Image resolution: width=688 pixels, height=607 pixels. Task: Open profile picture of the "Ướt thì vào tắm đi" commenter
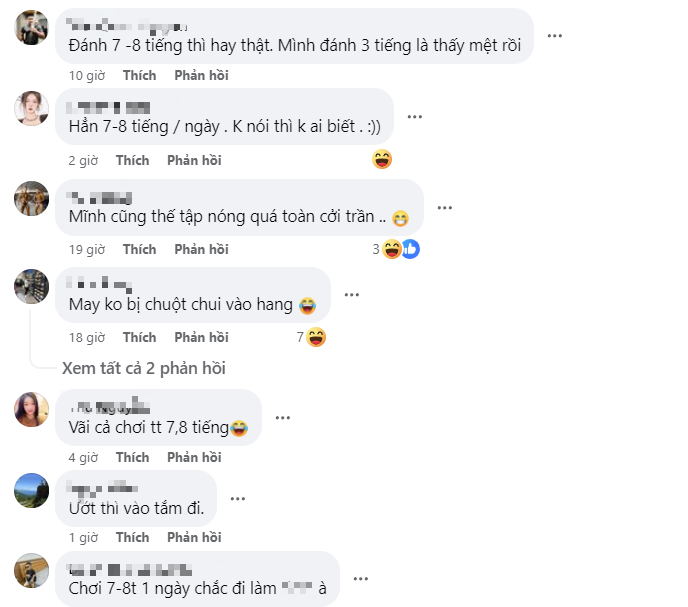tap(32, 490)
